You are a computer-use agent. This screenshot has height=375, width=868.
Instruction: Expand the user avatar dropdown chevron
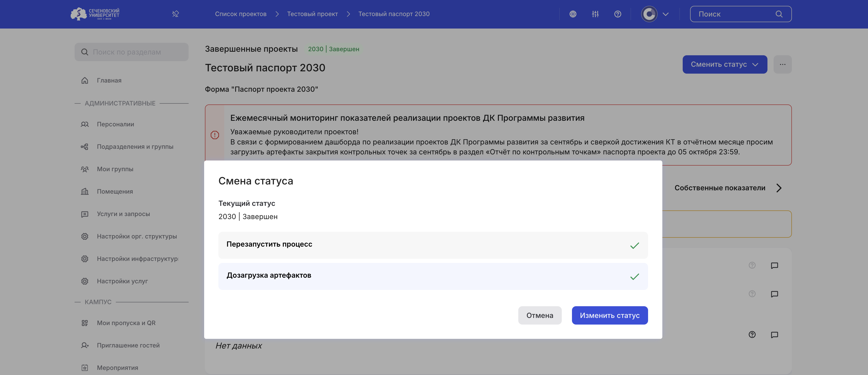pos(665,14)
